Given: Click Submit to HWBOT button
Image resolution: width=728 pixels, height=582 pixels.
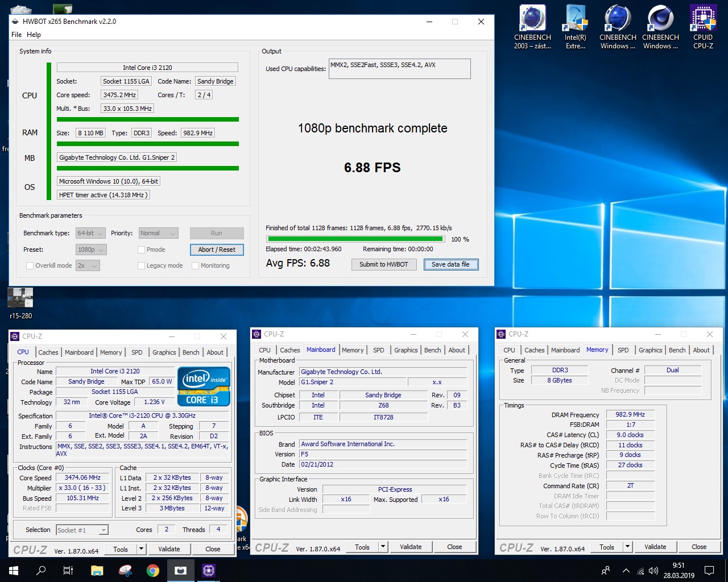Looking at the screenshot, I should (x=384, y=264).
